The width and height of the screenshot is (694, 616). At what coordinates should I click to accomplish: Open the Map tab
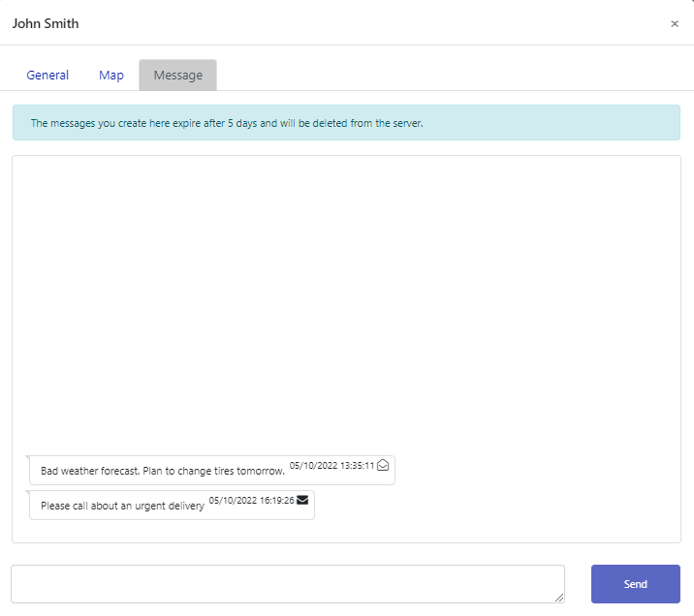tap(111, 76)
